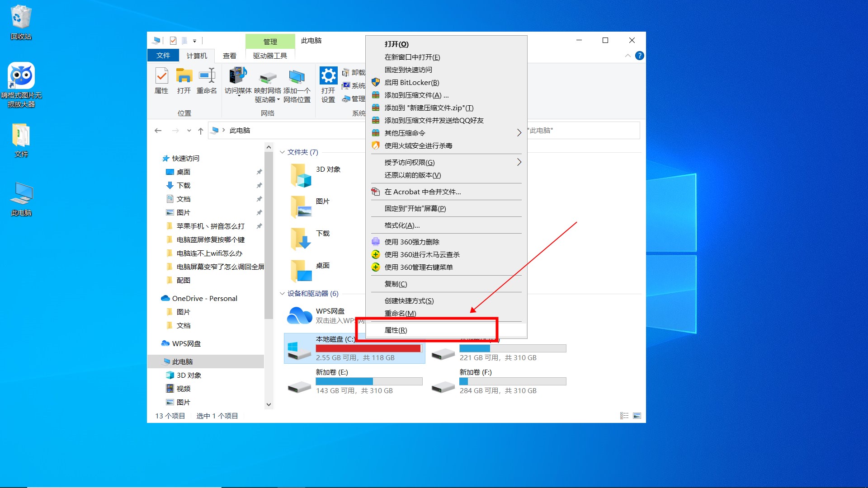868x488 pixels.
Task: Expand the 文件夹(7) section tree
Action: coord(280,152)
